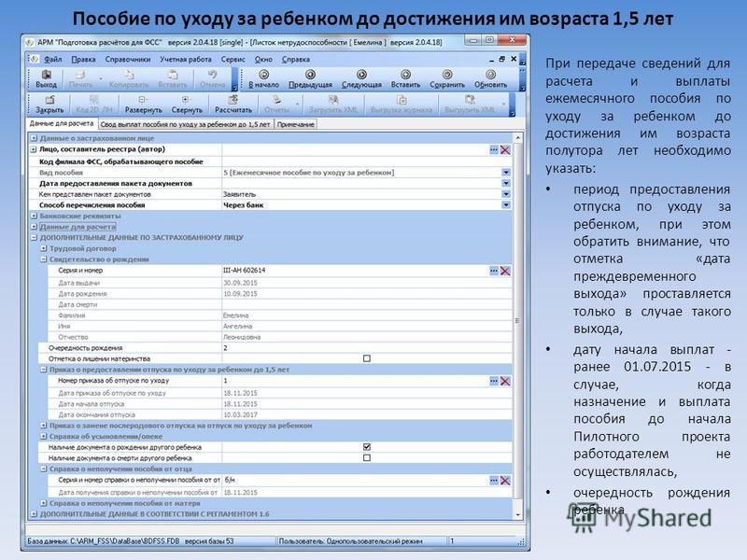Click vertical scrollbar down arrow of form

click(518, 515)
